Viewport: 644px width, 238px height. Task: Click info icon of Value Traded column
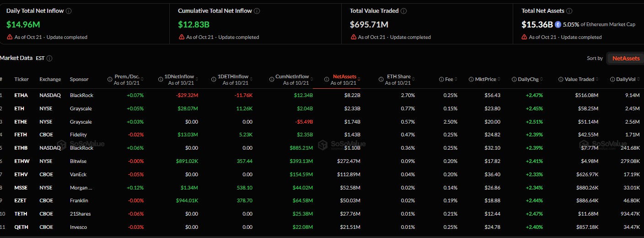click(x=561, y=79)
